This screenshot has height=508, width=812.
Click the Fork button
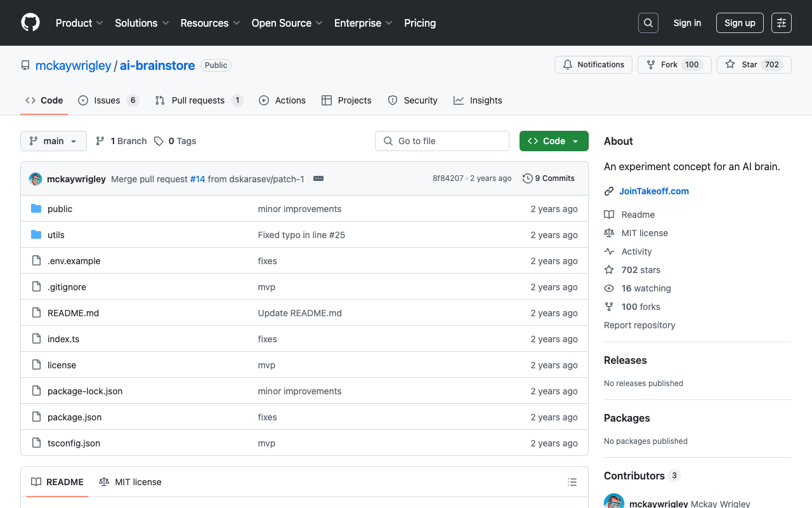673,65
